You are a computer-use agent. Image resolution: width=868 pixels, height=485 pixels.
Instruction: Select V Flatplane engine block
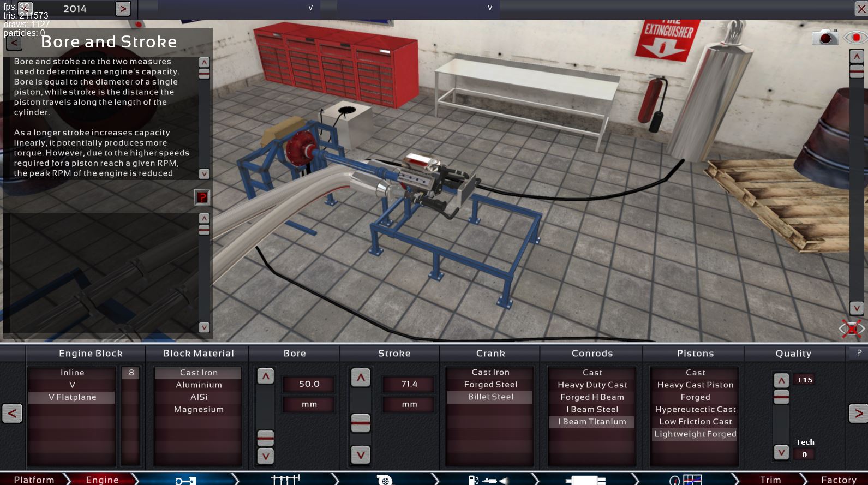[x=72, y=397]
